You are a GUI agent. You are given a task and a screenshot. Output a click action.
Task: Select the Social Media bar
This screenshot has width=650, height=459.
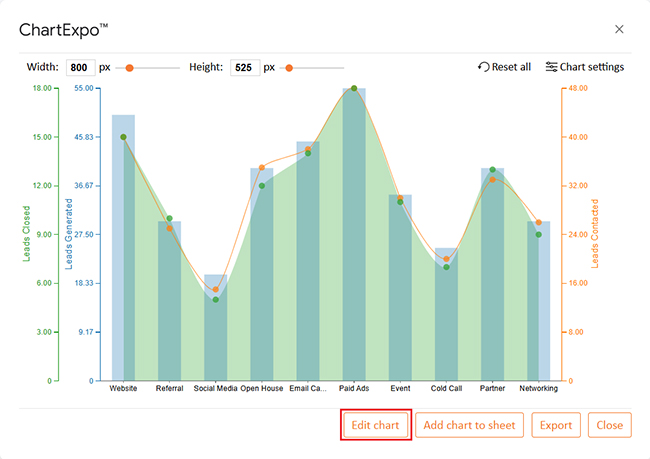(x=215, y=330)
